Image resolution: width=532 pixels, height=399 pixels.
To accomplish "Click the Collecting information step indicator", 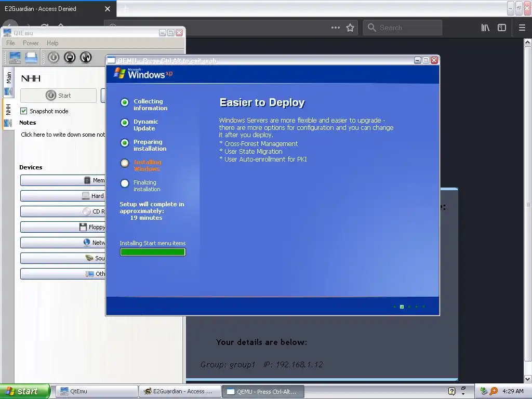I will point(125,102).
